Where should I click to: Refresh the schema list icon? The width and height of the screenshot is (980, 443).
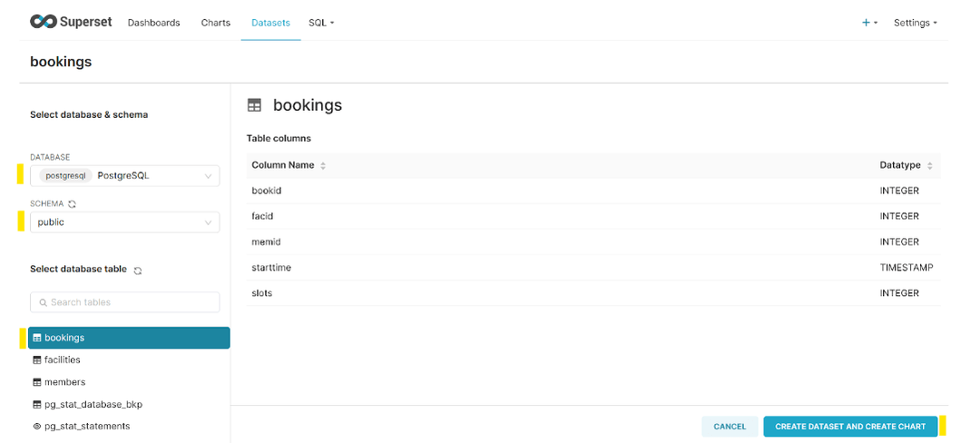pyautogui.click(x=72, y=204)
